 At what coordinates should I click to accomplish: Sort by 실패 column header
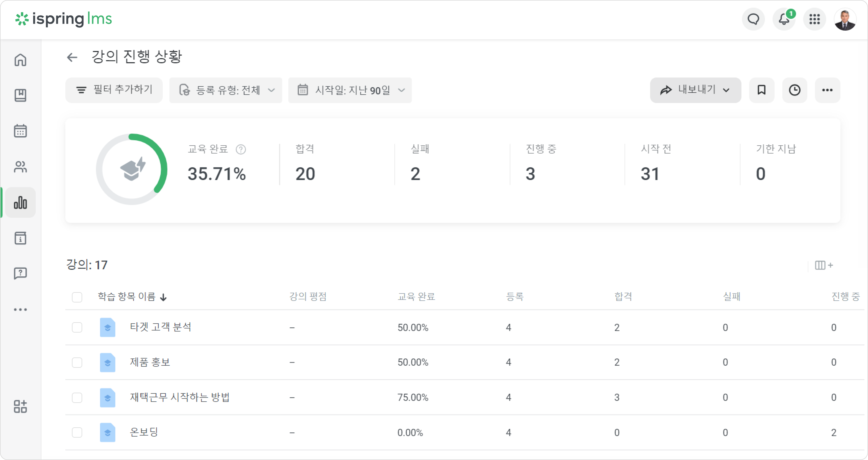(732, 297)
